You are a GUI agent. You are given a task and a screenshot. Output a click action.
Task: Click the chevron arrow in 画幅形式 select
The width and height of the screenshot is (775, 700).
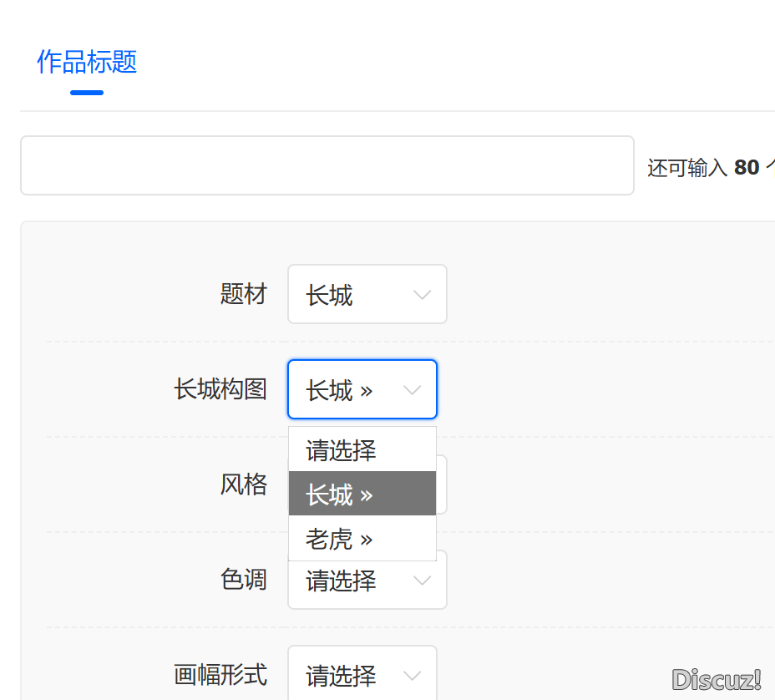coord(412,675)
